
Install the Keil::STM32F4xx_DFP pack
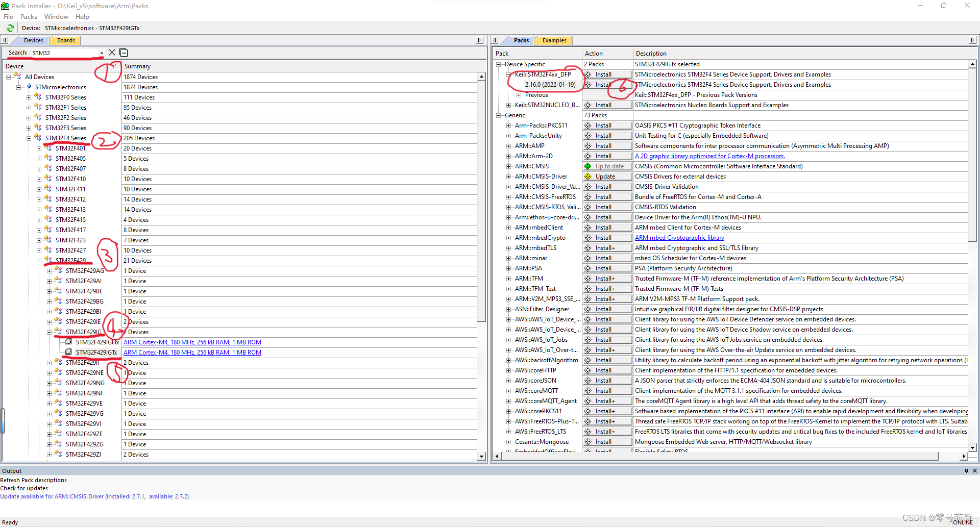607,74
